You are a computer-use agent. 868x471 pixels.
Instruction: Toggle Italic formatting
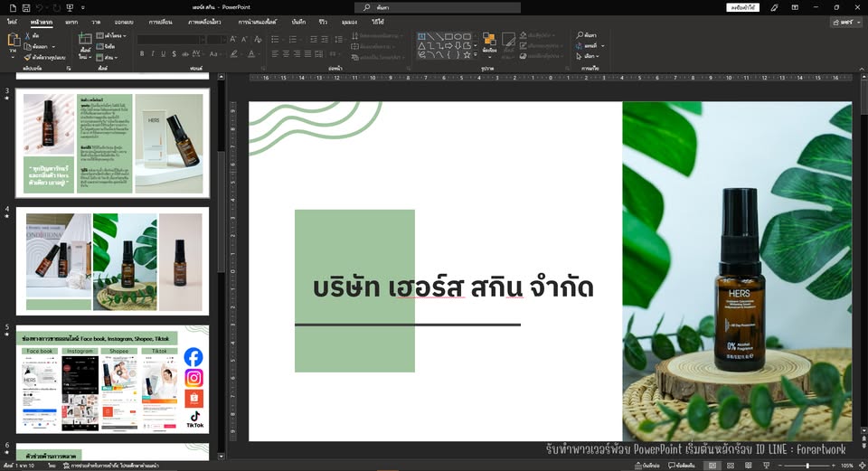(152, 53)
